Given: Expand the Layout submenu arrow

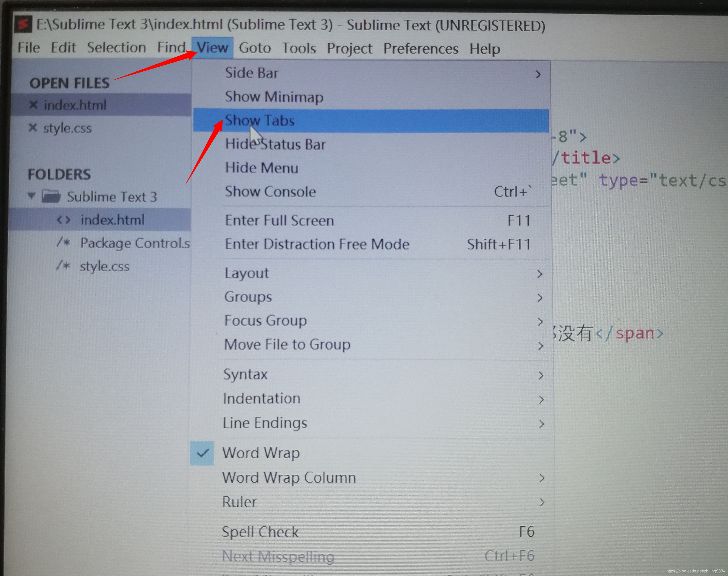Looking at the screenshot, I should pyautogui.click(x=540, y=274).
